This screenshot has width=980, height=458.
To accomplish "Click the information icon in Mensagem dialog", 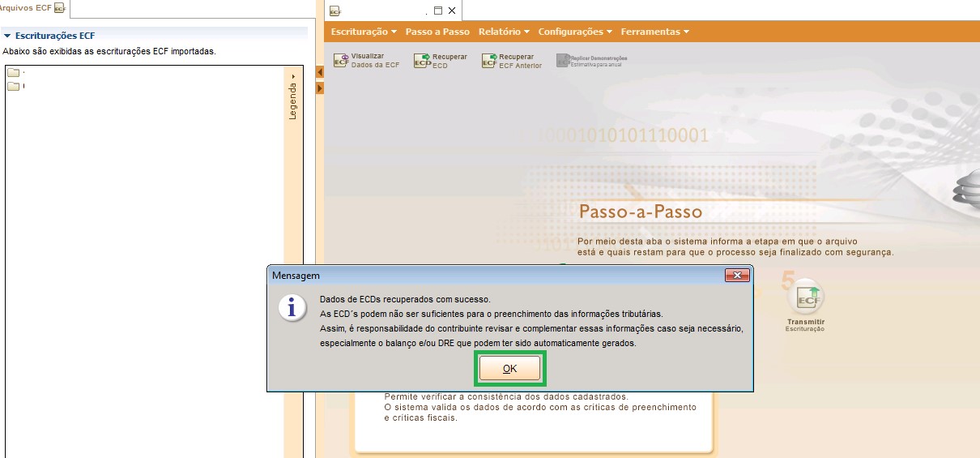I will (292, 308).
